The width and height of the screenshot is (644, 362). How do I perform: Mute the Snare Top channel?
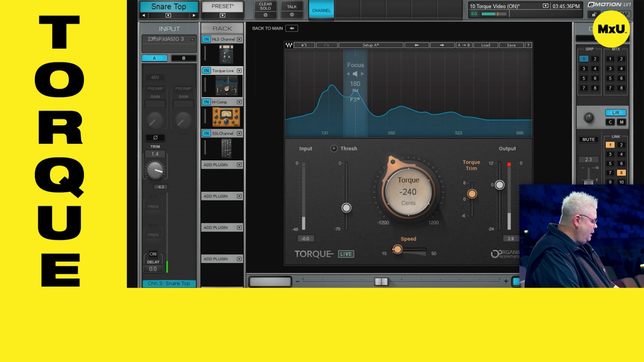tap(588, 139)
